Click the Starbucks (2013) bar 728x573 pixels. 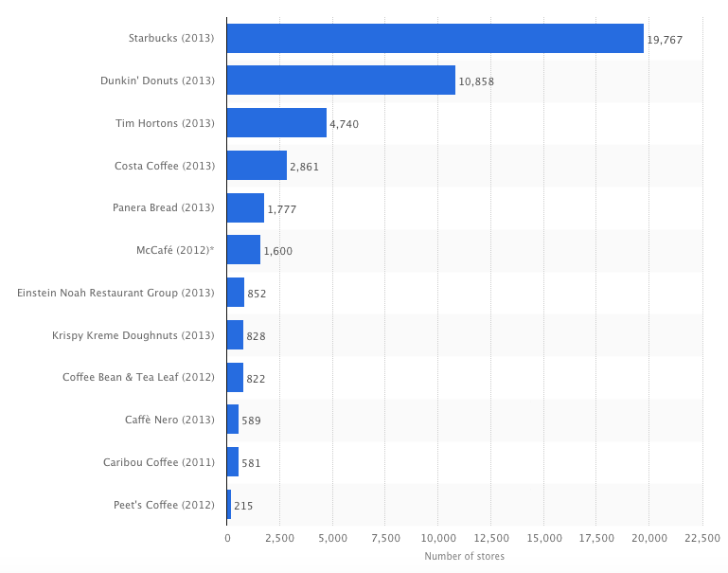(x=435, y=38)
